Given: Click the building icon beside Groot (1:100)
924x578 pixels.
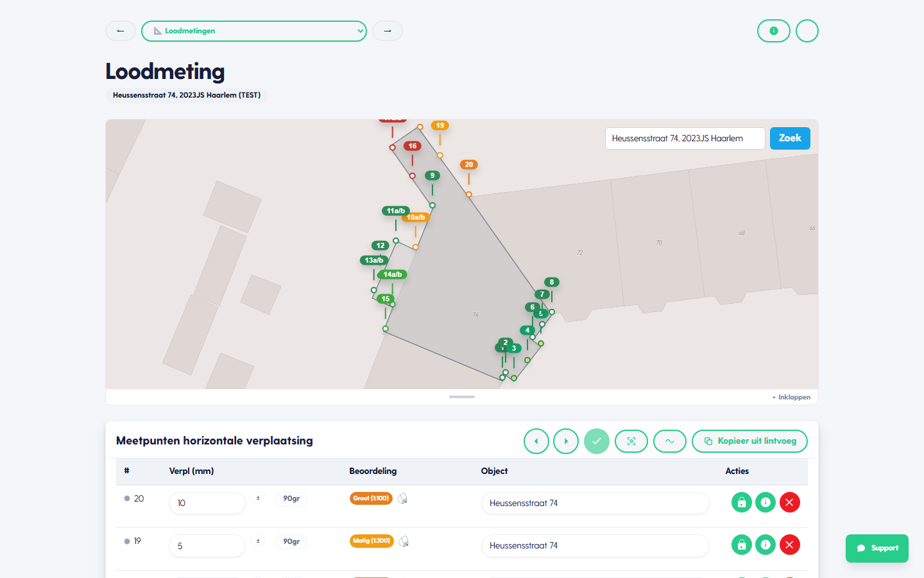Looking at the screenshot, I should coord(403,498).
